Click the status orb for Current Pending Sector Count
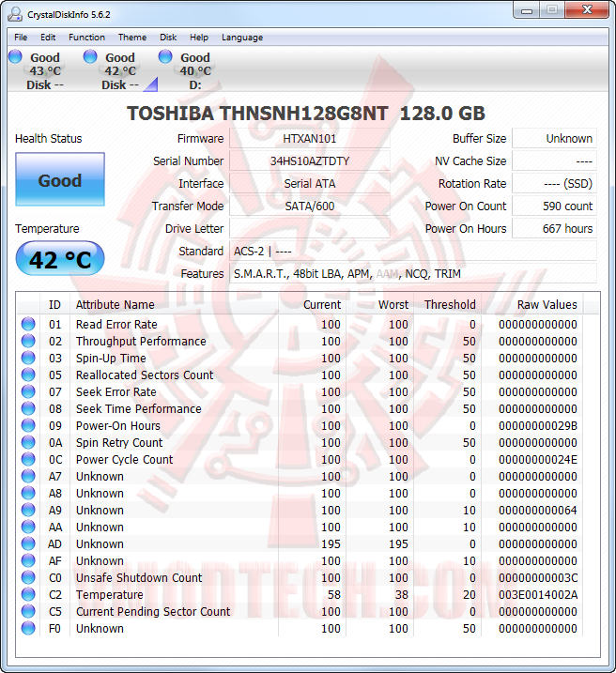The image size is (616, 673). [28, 611]
